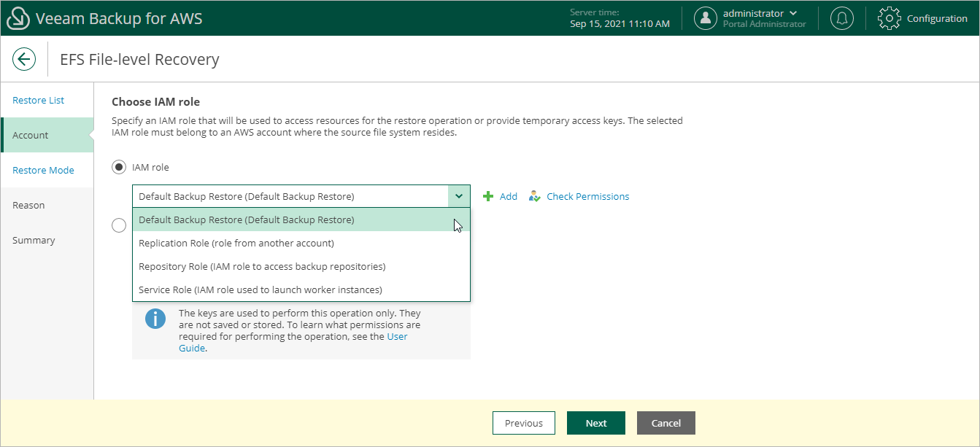The height and width of the screenshot is (447, 980).
Task: Open the User Guide link
Action: (397, 336)
